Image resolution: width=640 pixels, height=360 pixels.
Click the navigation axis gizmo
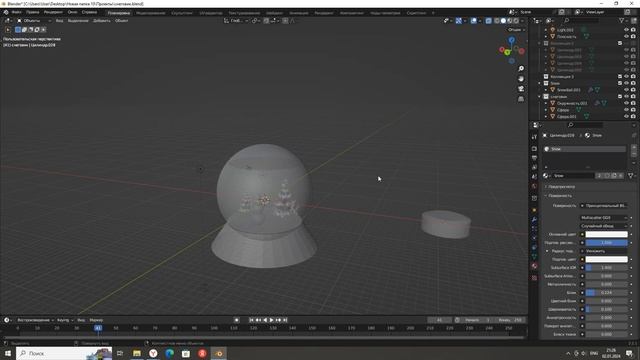[511, 50]
